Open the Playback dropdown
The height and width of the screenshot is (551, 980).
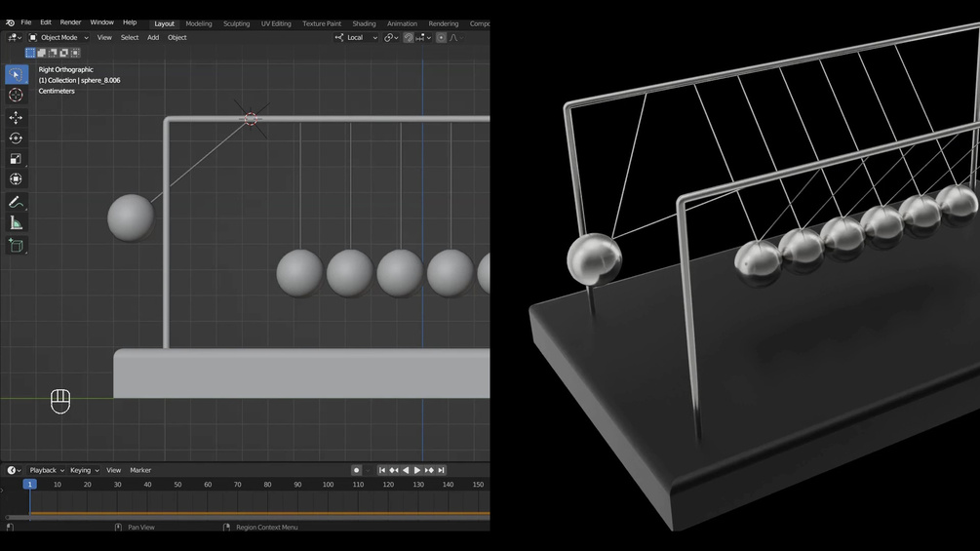point(47,470)
